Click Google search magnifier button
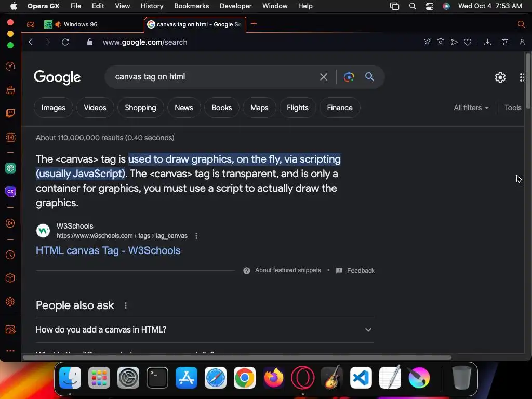Viewport: 532px width, 399px height. 369,77
